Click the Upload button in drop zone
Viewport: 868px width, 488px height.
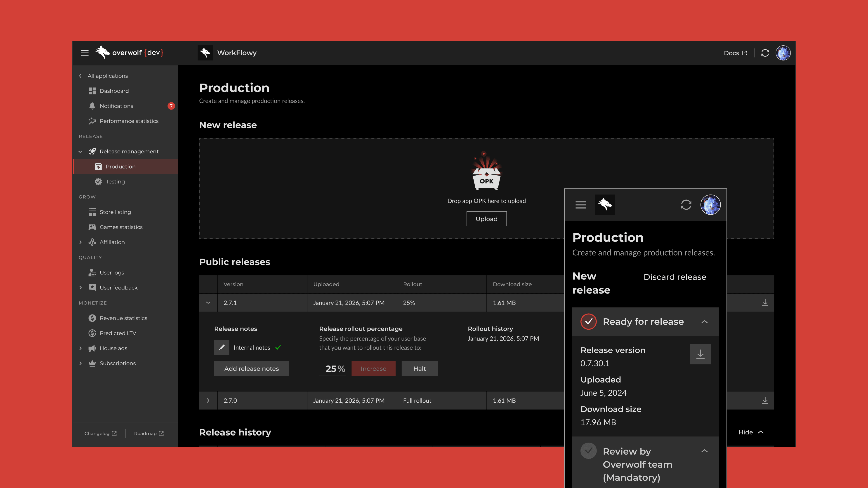pyautogui.click(x=486, y=219)
